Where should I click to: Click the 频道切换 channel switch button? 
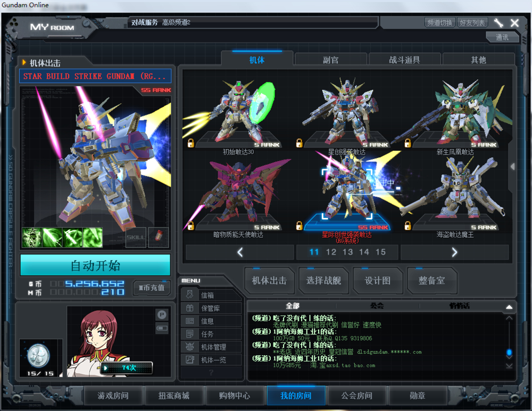440,23
